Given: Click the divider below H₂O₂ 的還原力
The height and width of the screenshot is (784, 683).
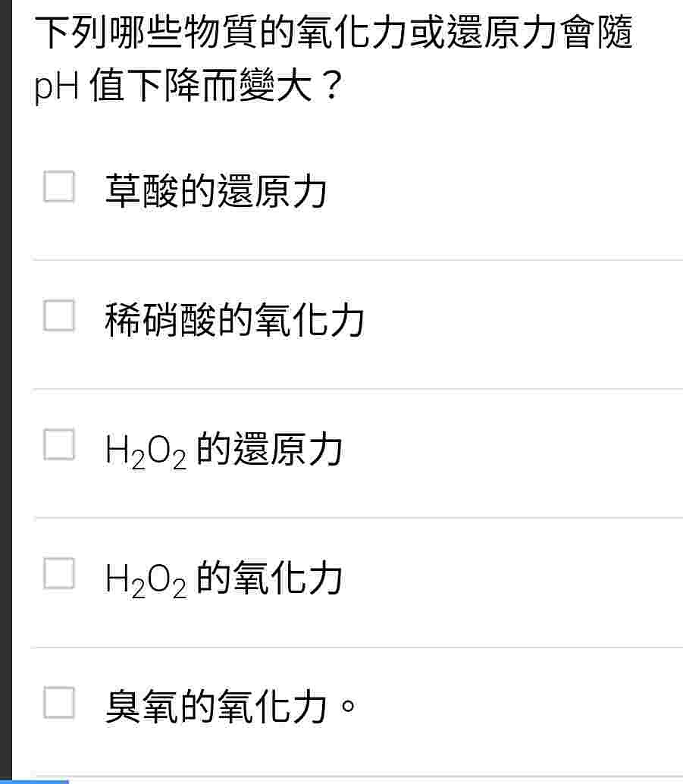Looking at the screenshot, I should coord(357,518).
